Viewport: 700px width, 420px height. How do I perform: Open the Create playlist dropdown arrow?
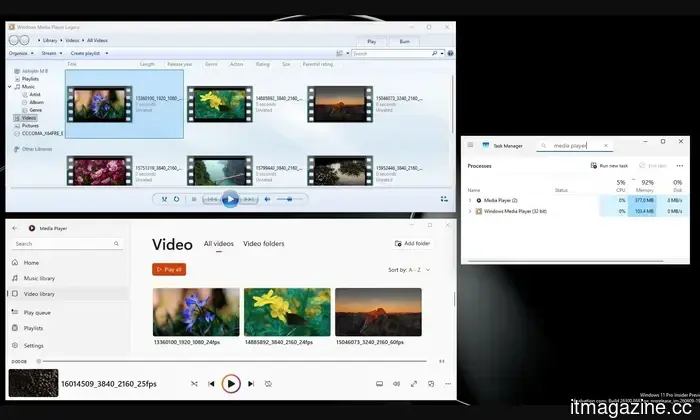(107, 53)
